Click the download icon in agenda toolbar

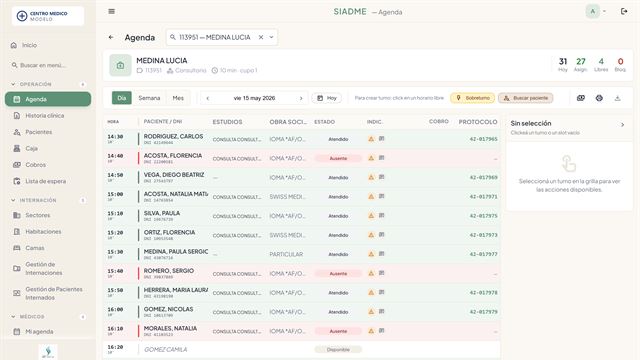[618, 98]
